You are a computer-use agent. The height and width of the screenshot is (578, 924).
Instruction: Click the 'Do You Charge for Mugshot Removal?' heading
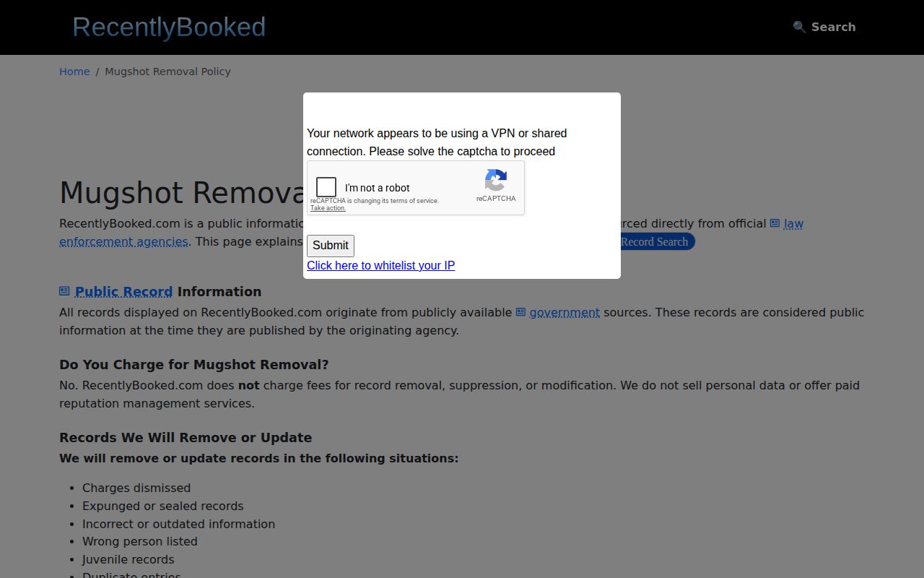pyautogui.click(x=194, y=365)
